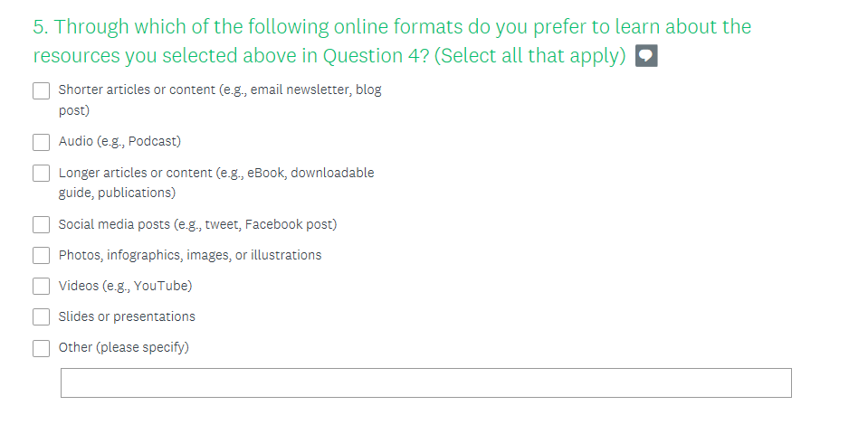The width and height of the screenshot is (868, 434).
Task: Tick the Audio (e.g., Podcast) checkbox
Action: click(x=42, y=142)
